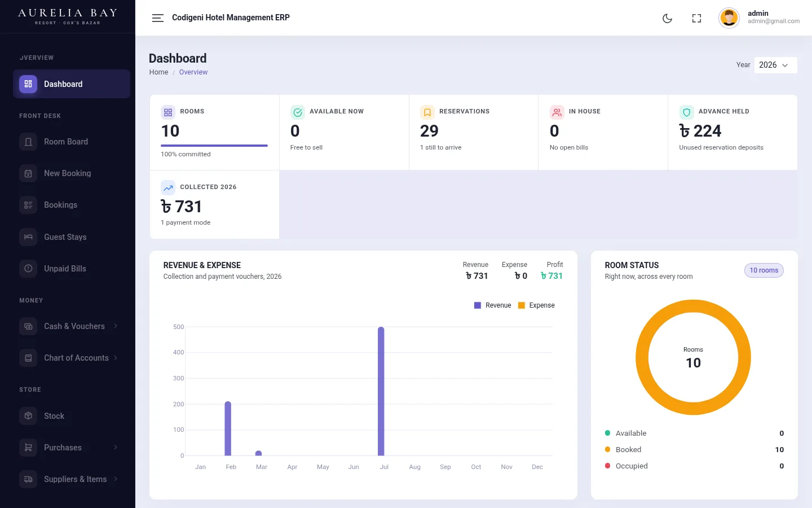This screenshot has width=812, height=508.
Task: Open admin profile avatar
Action: [x=729, y=18]
